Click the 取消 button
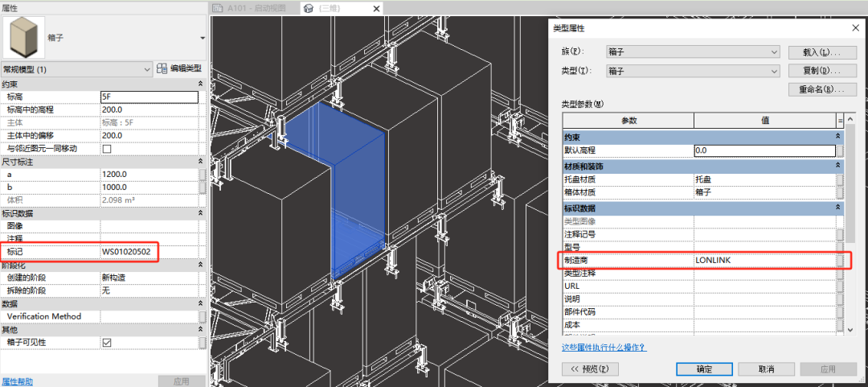Image resolution: width=868 pixels, height=387 pixels. click(766, 368)
